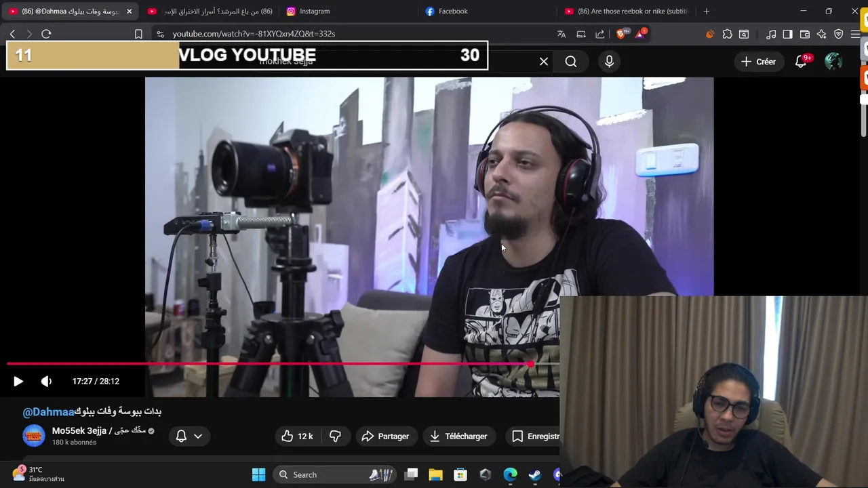Open Brave Rewards triangle icon
The width and height of the screenshot is (868, 488).
(x=640, y=34)
